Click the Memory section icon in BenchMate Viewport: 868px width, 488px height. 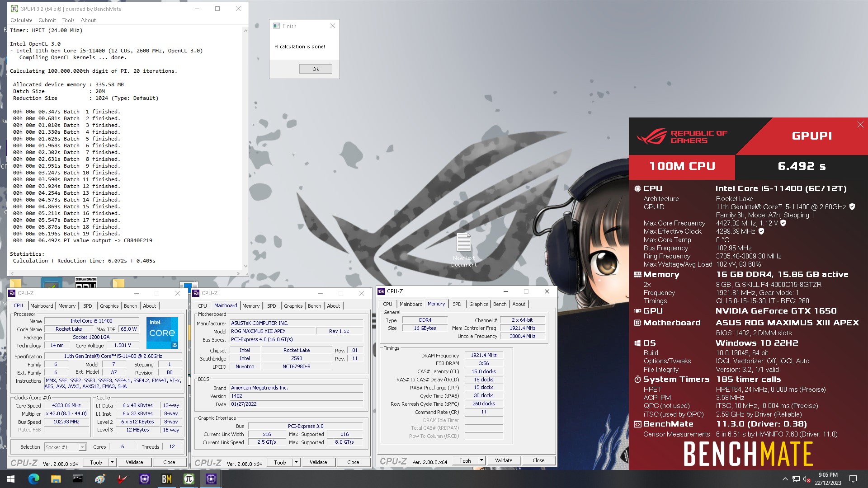(x=637, y=274)
